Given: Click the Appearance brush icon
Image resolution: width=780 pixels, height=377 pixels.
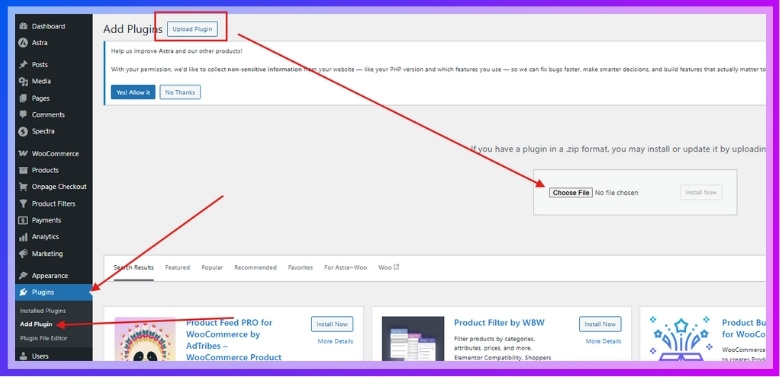Looking at the screenshot, I should coord(23,276).
